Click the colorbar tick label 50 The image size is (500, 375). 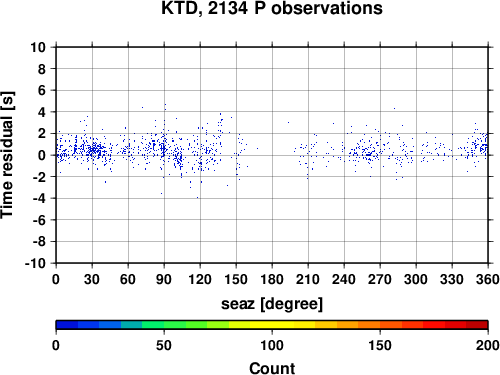164,345
